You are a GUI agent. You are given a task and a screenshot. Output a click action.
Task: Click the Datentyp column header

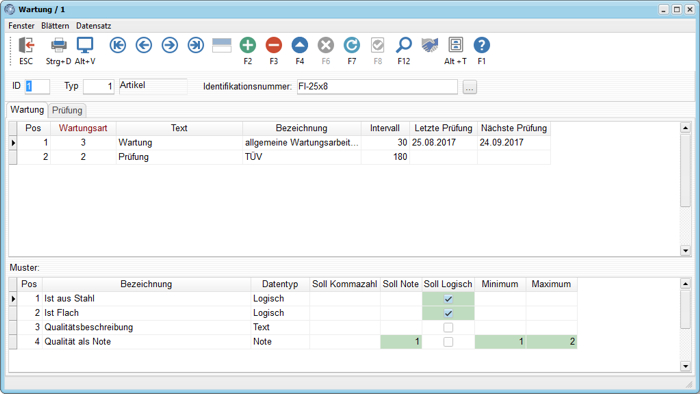pos(280,284)
